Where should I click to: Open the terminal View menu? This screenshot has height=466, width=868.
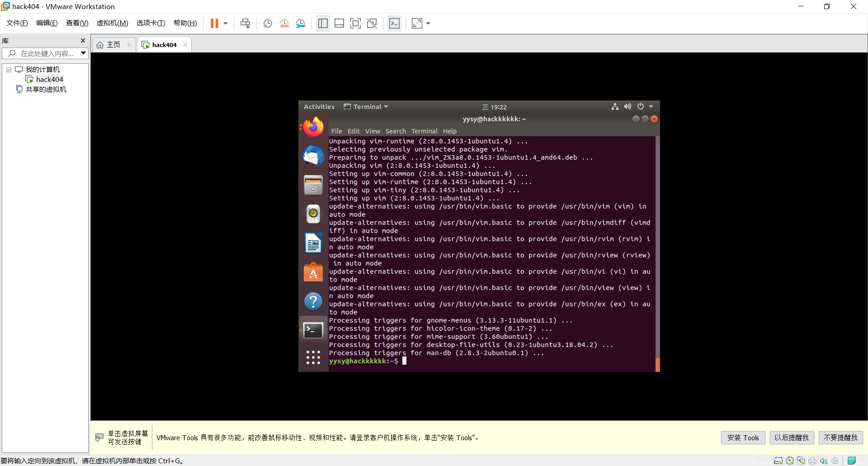[x=373, y=131]
